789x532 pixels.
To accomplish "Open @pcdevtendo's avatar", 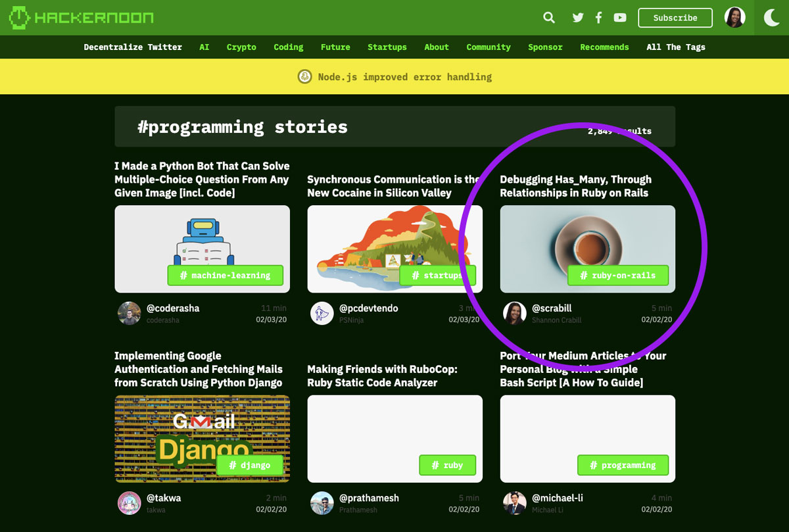I will pyautogui.click(x=322, y=313).
